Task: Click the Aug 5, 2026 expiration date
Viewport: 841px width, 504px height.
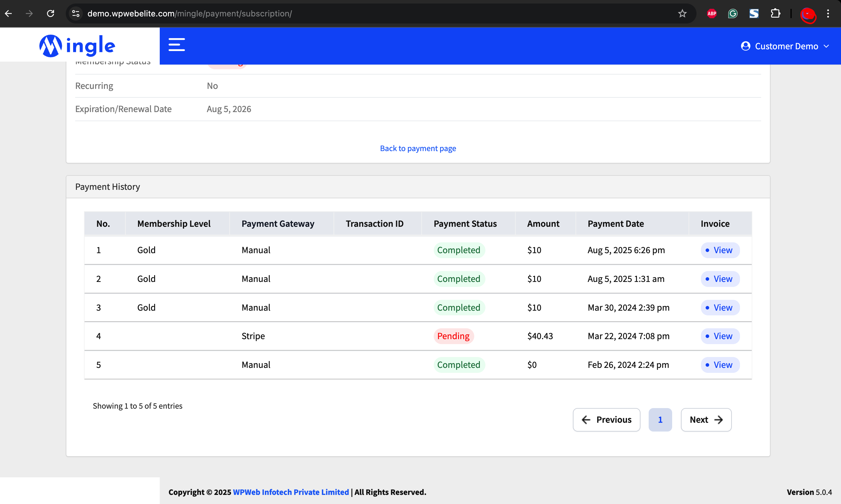Action: (229, 109)
